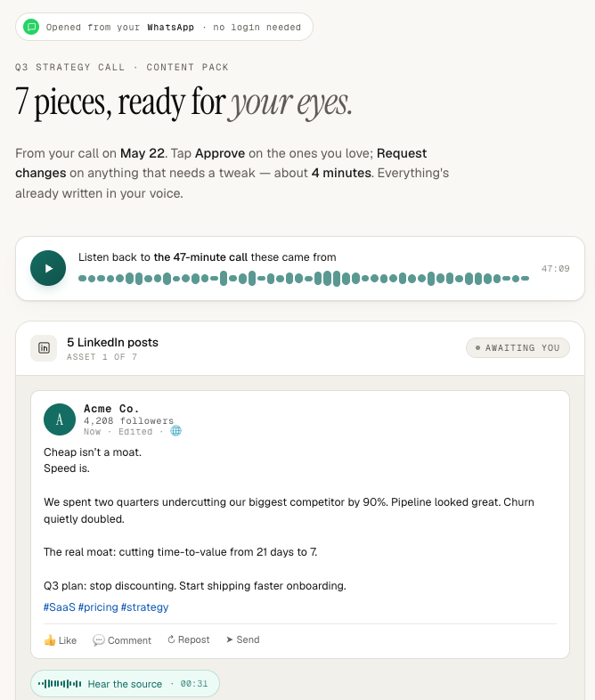Click the Acme Co. profile name
The width and height of the screenshot is (595, 700).
pyautogui.click(x=111, y=409)
